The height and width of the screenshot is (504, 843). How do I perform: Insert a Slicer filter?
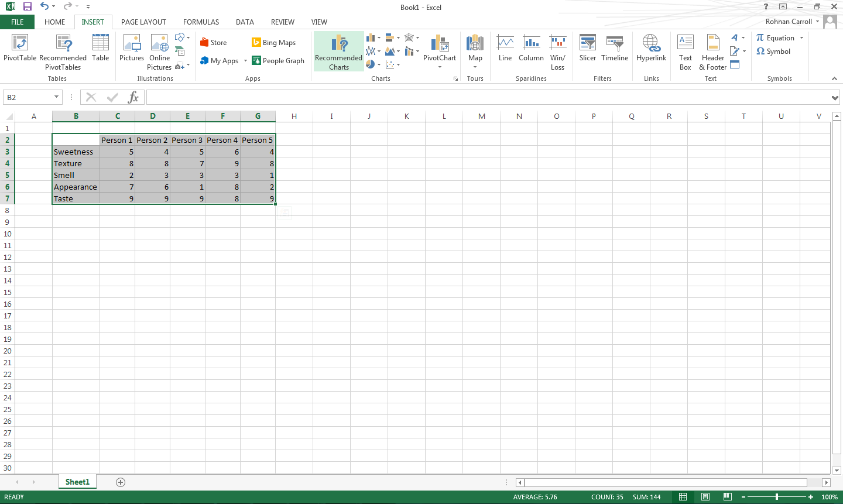coord(588,48)
